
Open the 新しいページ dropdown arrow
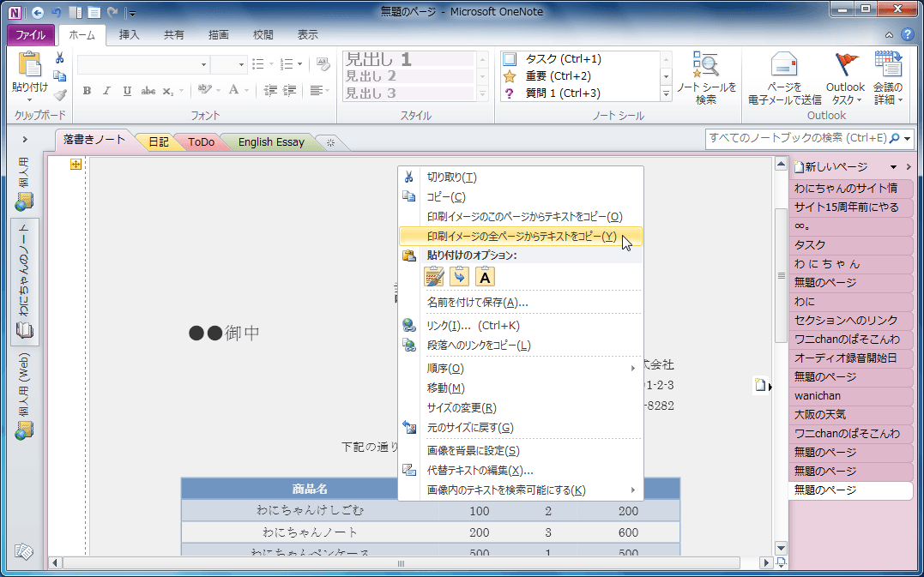pyautogui.click(x=893, y=167)
